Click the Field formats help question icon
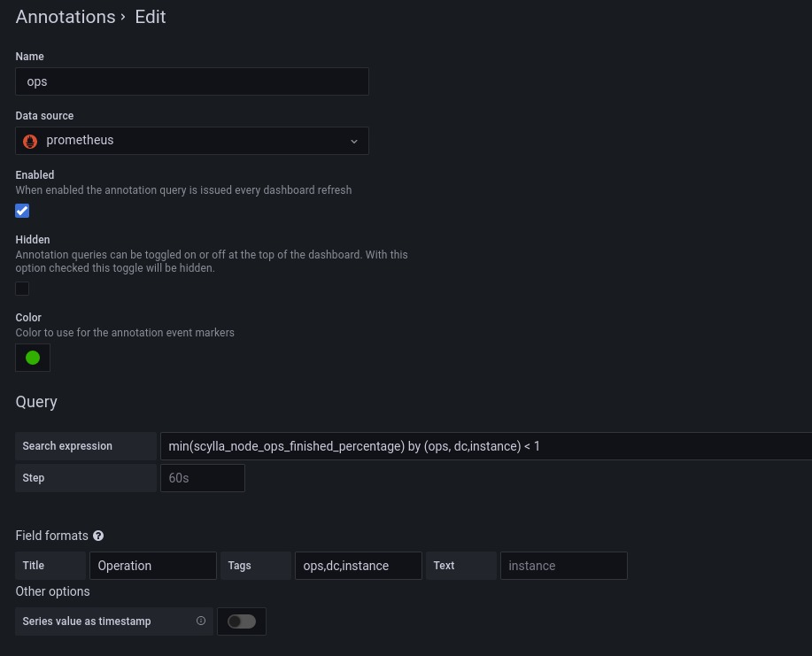812x656 pixels. point(98,536)
